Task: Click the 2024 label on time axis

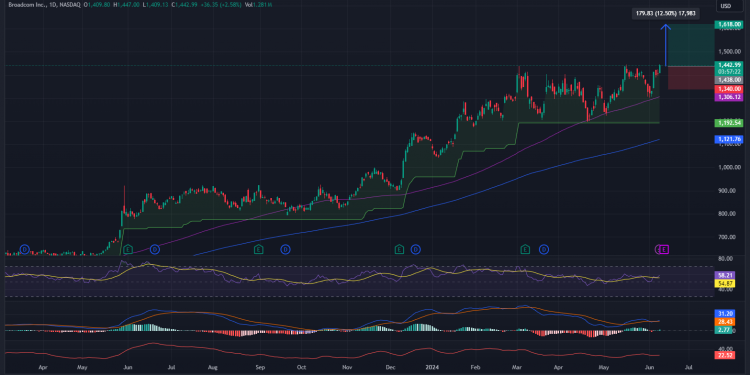Action: (x=432, y=368)
